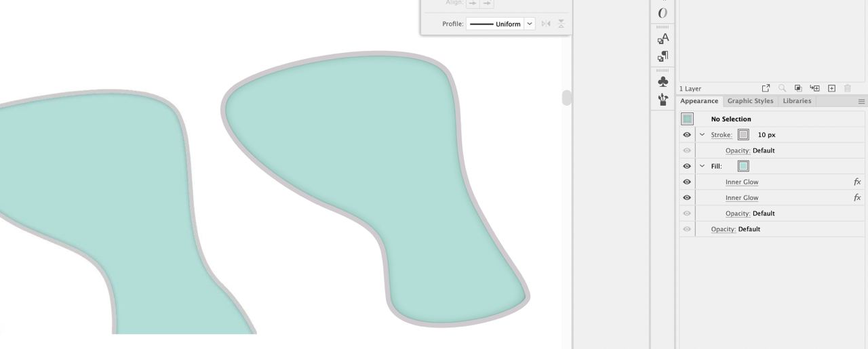Switch to the Graphic Styles tab

(x=750, y=101)
